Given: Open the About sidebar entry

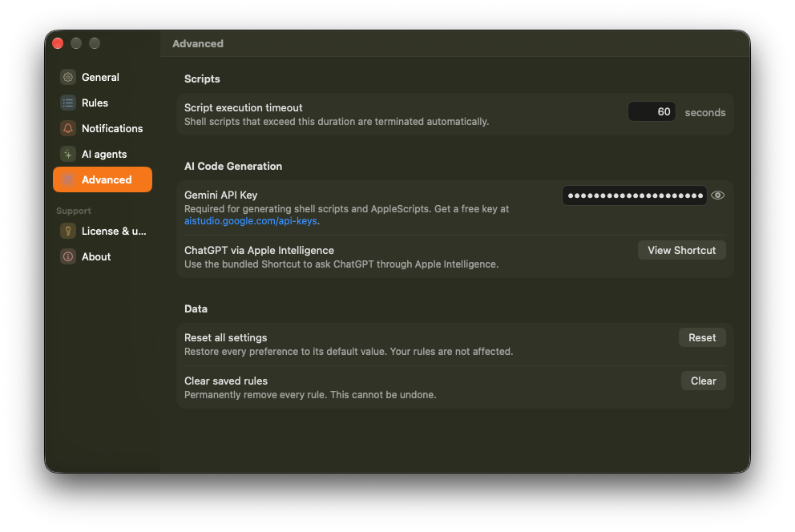Looking at the screenshot, I should [x=103, y=256].
